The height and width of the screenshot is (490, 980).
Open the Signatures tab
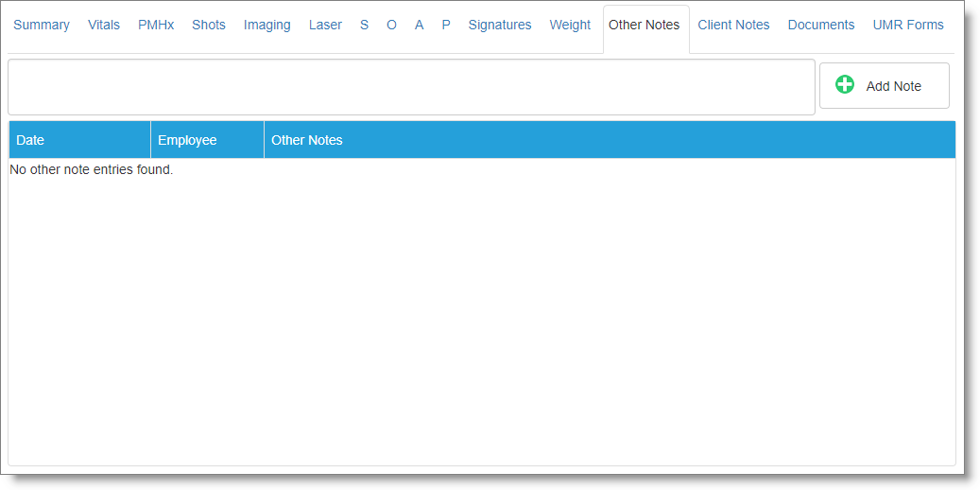tap(499, 25)
